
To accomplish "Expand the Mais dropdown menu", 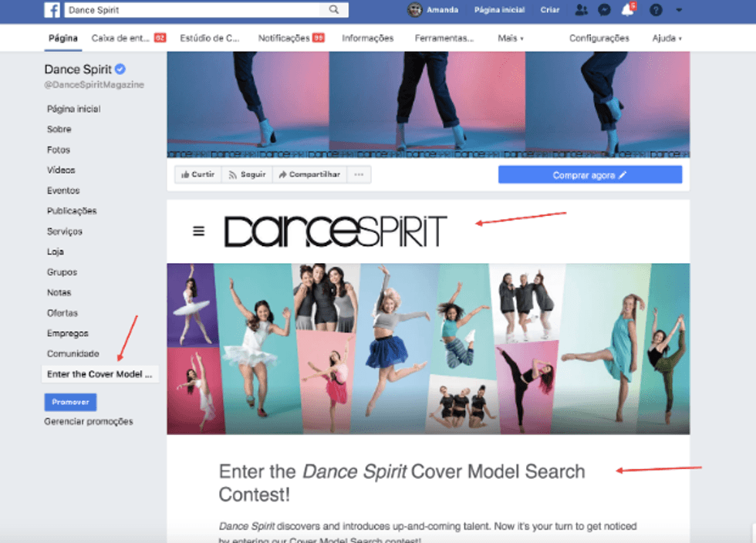I will [x=511, y=38].
